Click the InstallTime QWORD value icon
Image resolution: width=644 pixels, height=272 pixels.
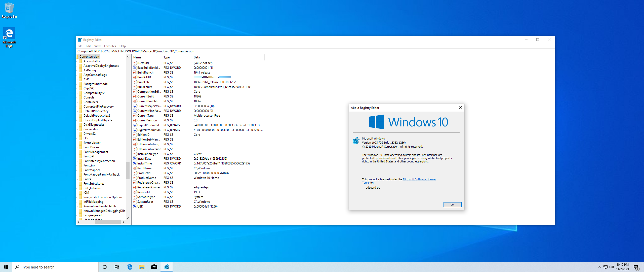pos(135,163)
